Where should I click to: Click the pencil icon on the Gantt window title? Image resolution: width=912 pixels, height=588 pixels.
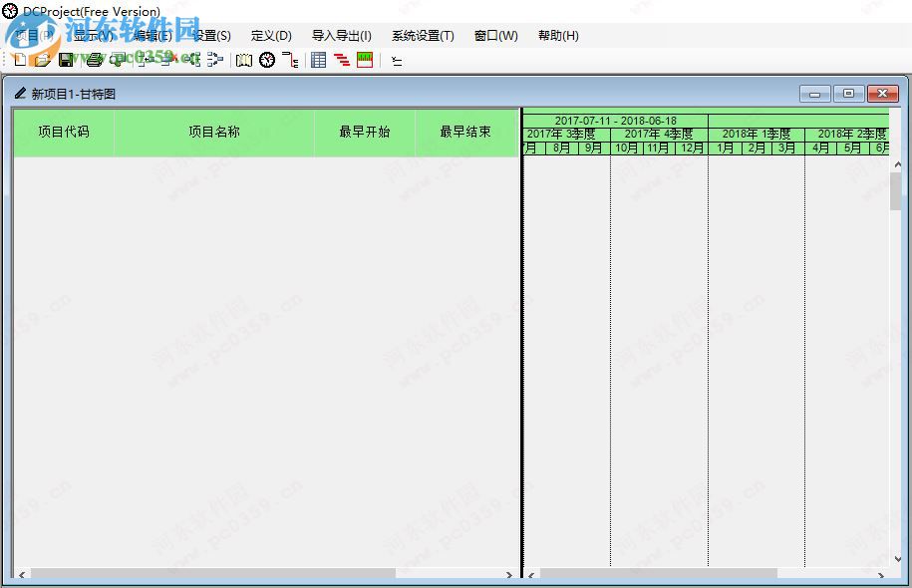20,92
